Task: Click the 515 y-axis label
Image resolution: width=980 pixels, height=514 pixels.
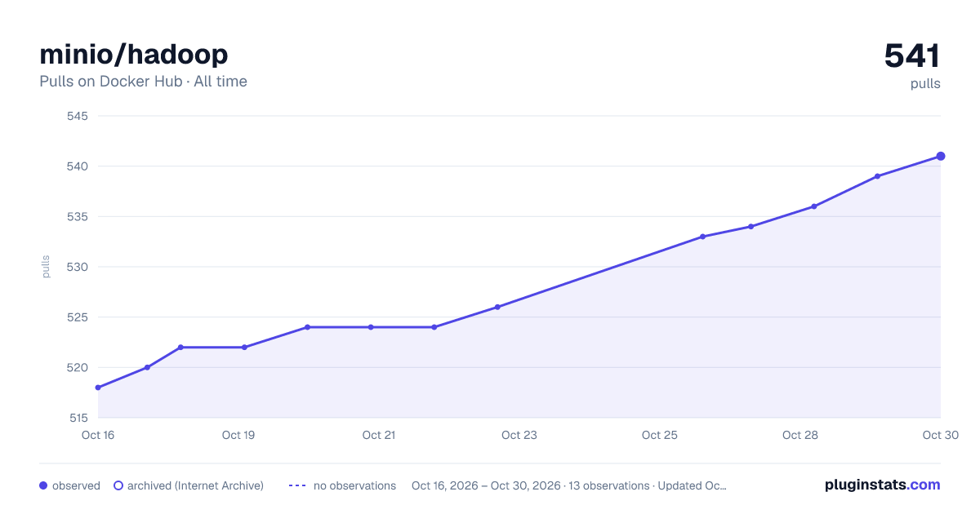Action: [x=78, y=418]
